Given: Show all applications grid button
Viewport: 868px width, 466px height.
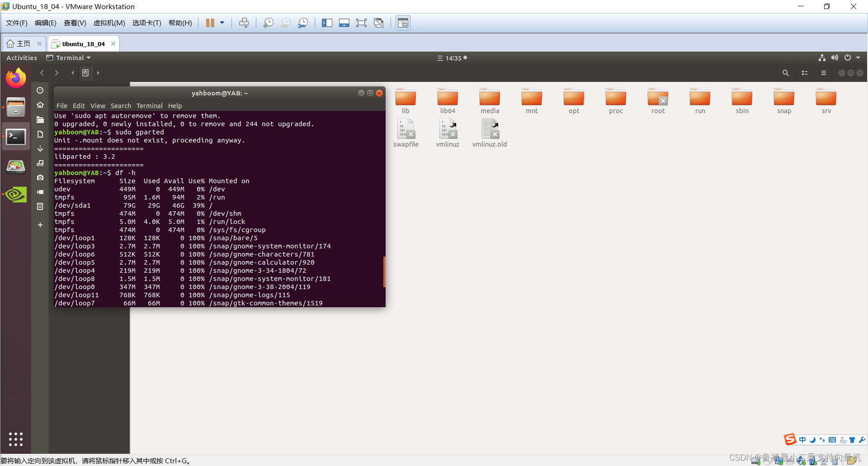Looking at the screenshot, I should (16, 439).
